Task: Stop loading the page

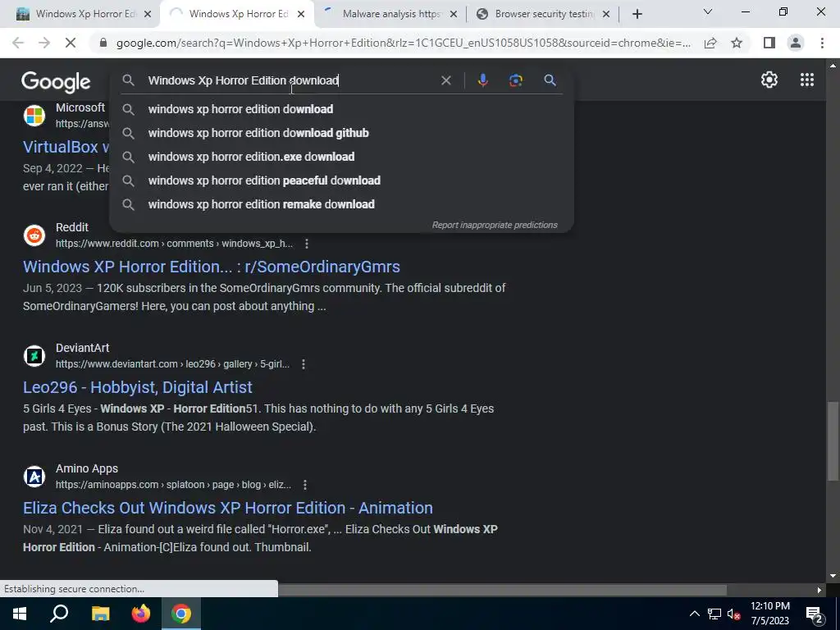Action: 71,43
